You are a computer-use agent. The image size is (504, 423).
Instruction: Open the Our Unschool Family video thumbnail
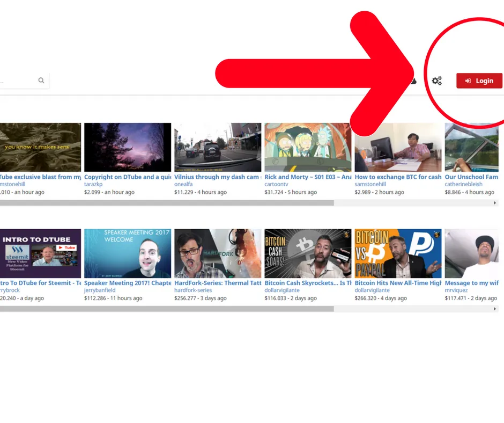pyautogui.click(x=471, y=147)
